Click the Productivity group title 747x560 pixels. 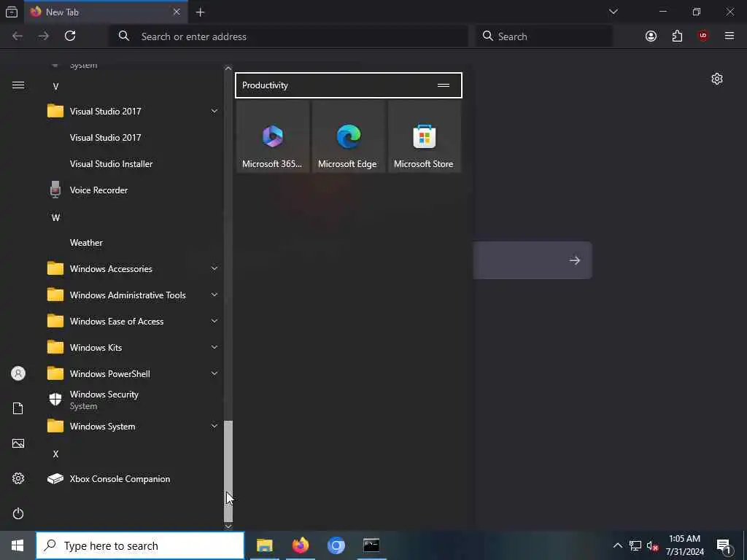coord(265,85)
